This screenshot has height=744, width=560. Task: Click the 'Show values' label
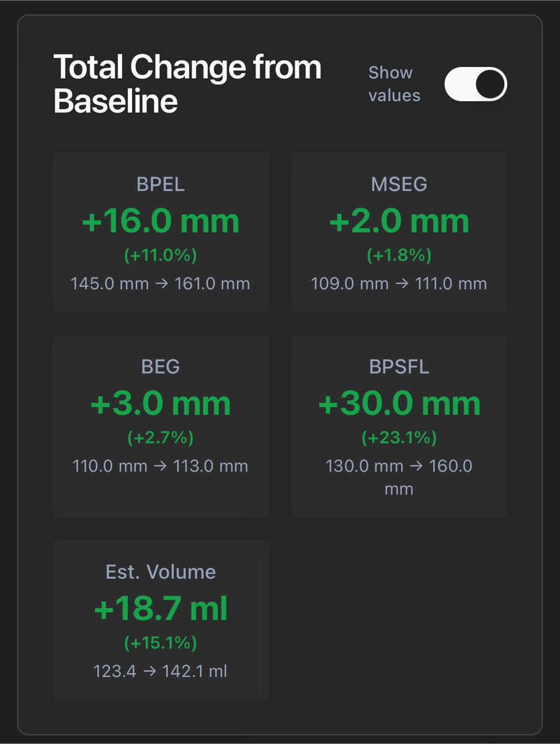(394, 84)
